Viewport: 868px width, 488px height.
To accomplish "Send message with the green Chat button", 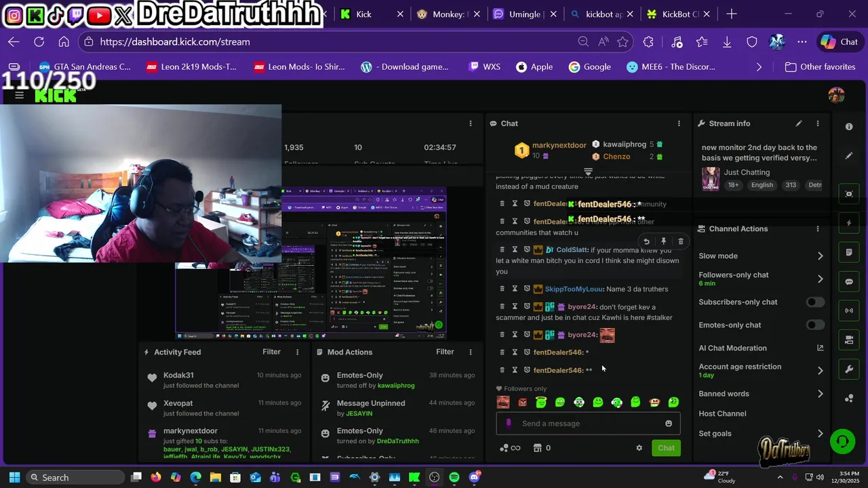I will pos(666,448).
